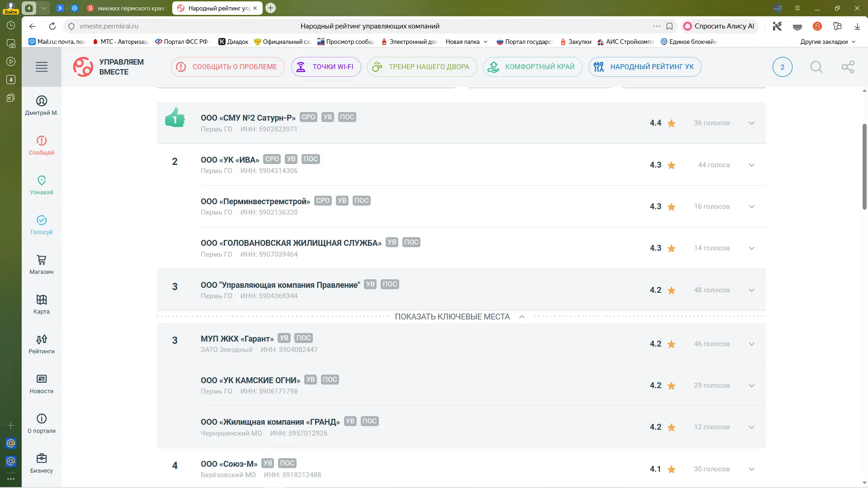The width and height of the screenshot is (868, 488).
Task: Reload the page with refresh icon
Action: [52, 26]
